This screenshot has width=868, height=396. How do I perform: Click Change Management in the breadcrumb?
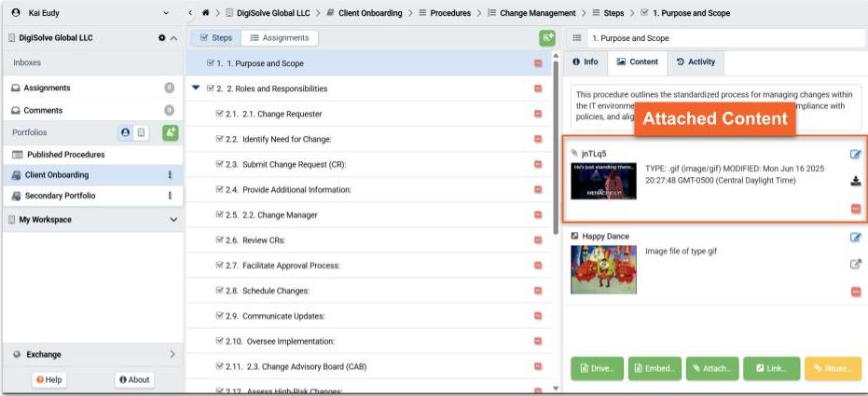(538, 13)
